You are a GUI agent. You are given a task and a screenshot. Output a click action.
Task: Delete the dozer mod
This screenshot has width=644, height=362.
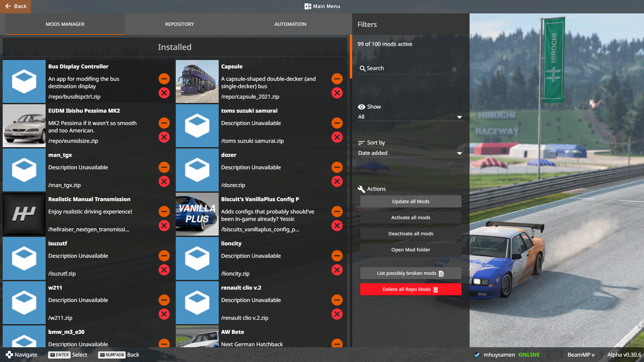(337, 181)
